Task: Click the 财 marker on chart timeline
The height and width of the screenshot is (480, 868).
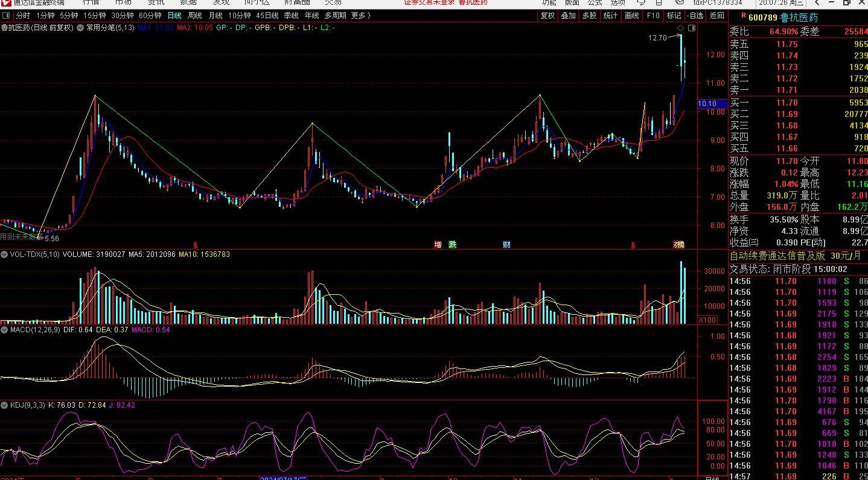Action: [x=506, y=244]
